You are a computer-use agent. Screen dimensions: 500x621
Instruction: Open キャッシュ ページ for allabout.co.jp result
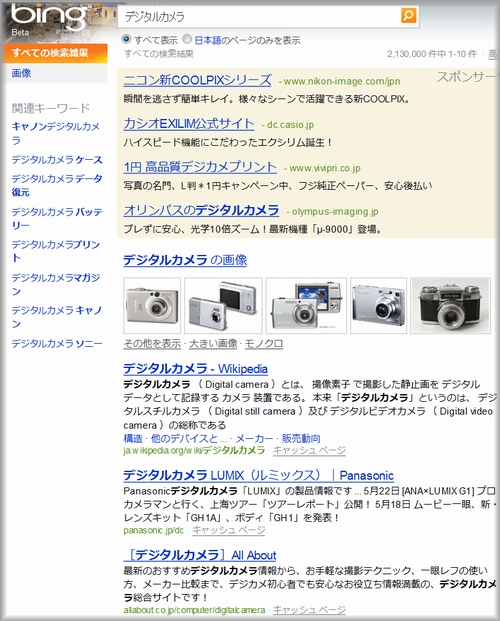click(x=309, y=610)
